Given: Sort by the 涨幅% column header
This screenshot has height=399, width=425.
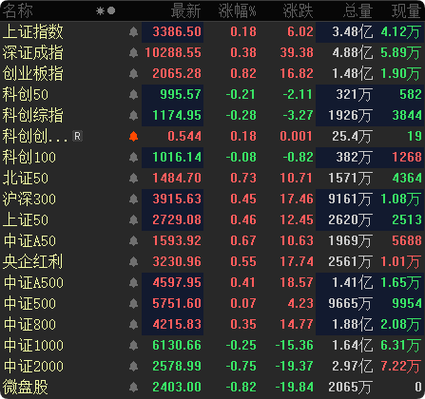Looking at the screenshot, I should tap(238, 11).
